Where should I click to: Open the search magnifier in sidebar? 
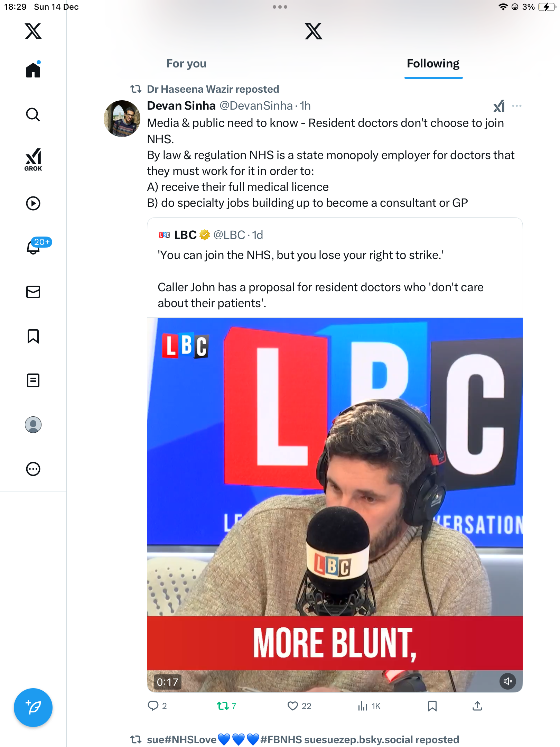tap(33, 114)
